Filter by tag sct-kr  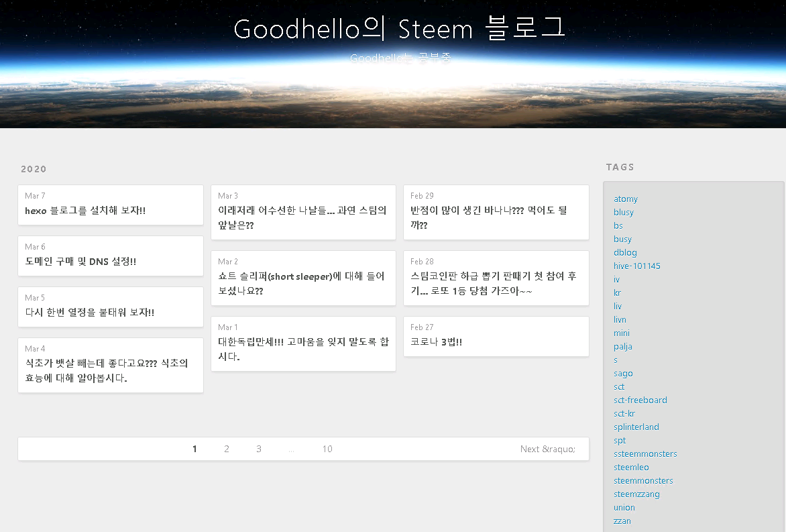(x=624, y=414)
